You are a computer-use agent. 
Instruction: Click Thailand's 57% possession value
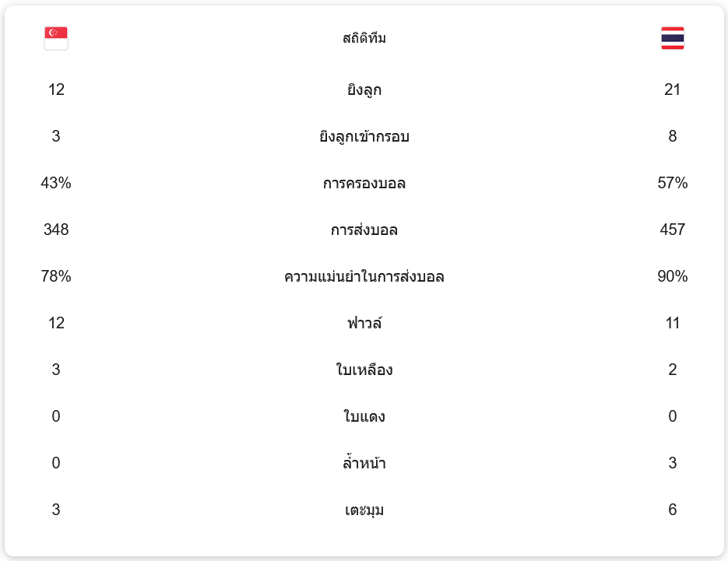click(x=672, y=183)
